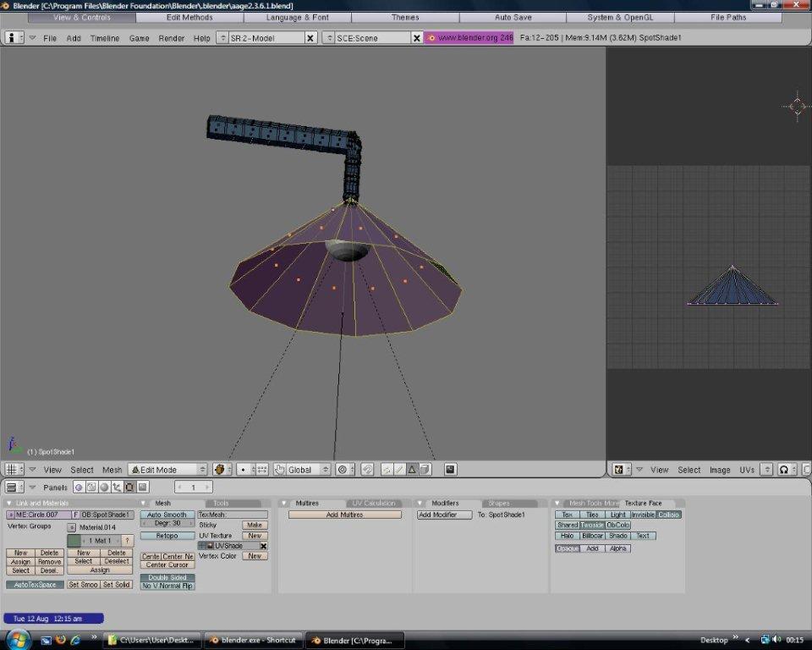Click the Set Smooth button
Screen dimensions: 812x650
coord(84,585)
